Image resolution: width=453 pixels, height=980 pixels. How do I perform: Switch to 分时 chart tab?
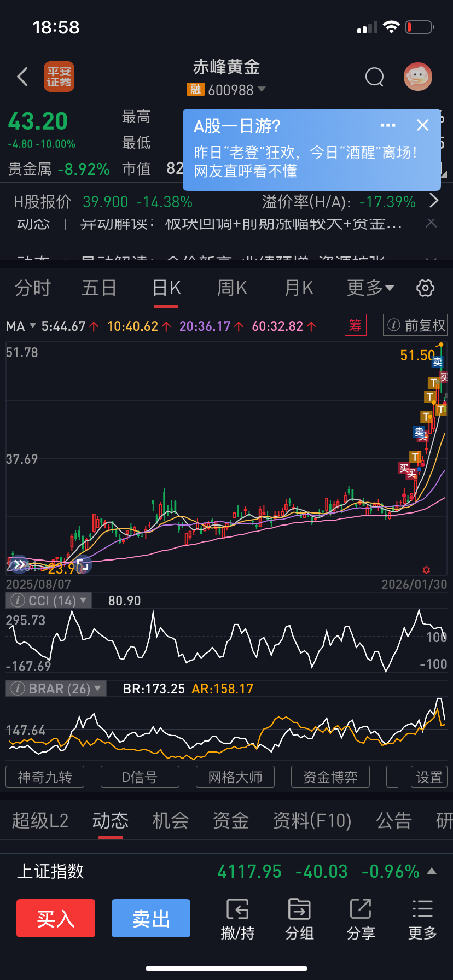pos(33,288)
